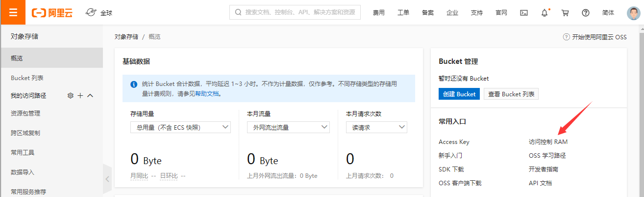Screen dimensions: 644x197
Task: Open 支持 in top navigation
Action: (477, 13)
